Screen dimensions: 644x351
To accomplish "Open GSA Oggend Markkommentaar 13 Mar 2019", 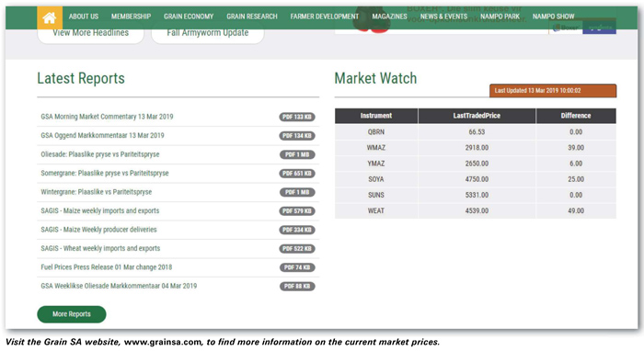I will click(102, 136).
